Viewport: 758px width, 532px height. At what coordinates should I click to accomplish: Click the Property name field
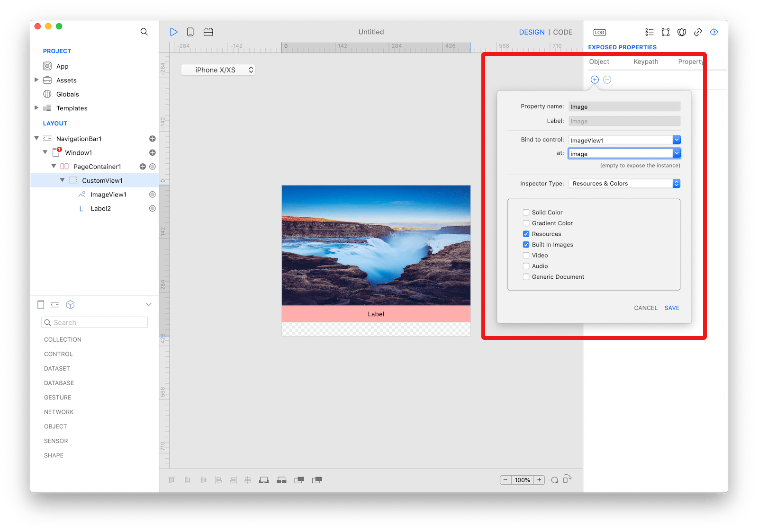(624, 106)
